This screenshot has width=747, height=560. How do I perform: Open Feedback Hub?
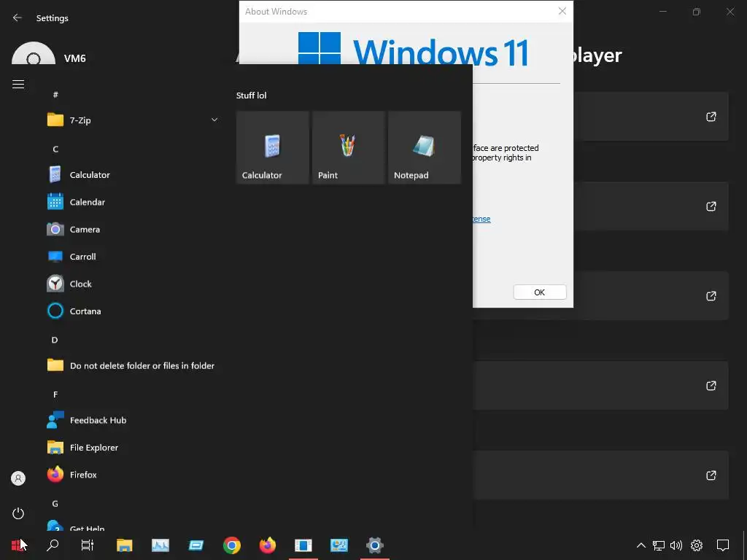point(133,420)
